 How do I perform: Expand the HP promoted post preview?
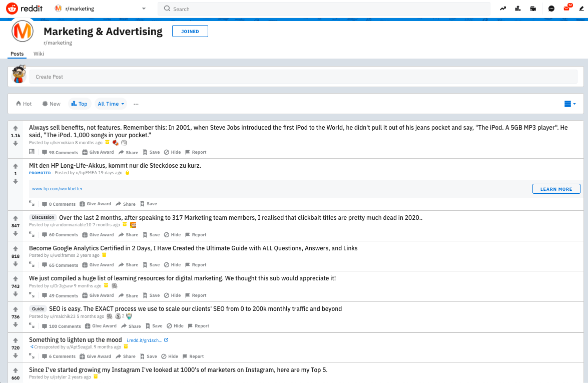point(32,204)
